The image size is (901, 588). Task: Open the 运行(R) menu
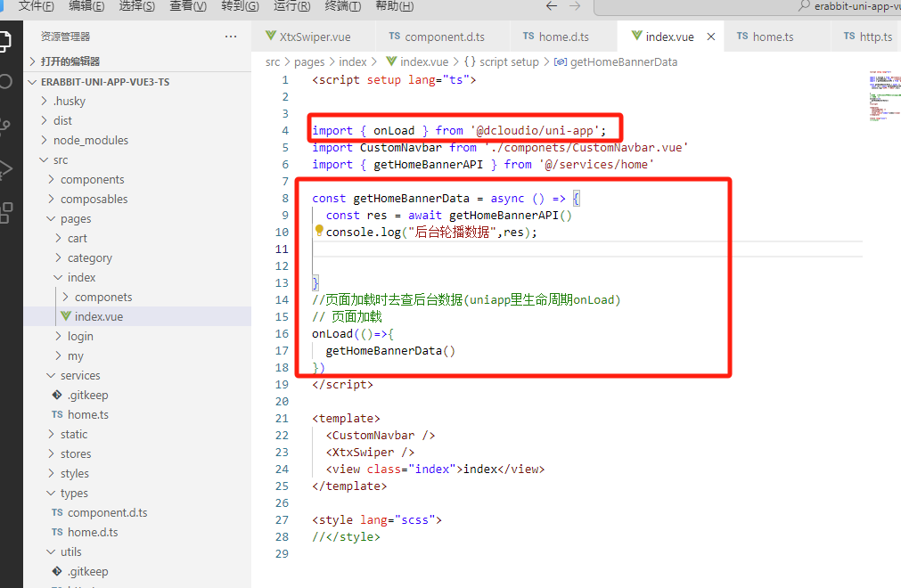click(292, 5)
